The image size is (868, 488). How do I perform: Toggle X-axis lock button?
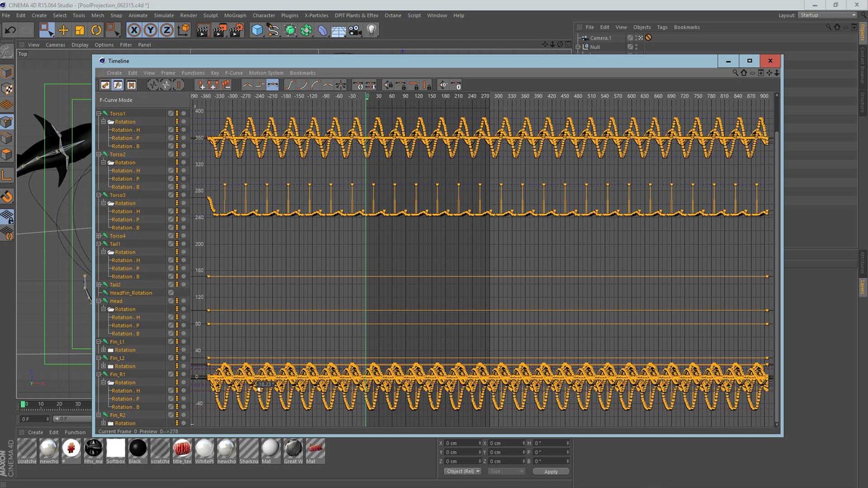134,30
